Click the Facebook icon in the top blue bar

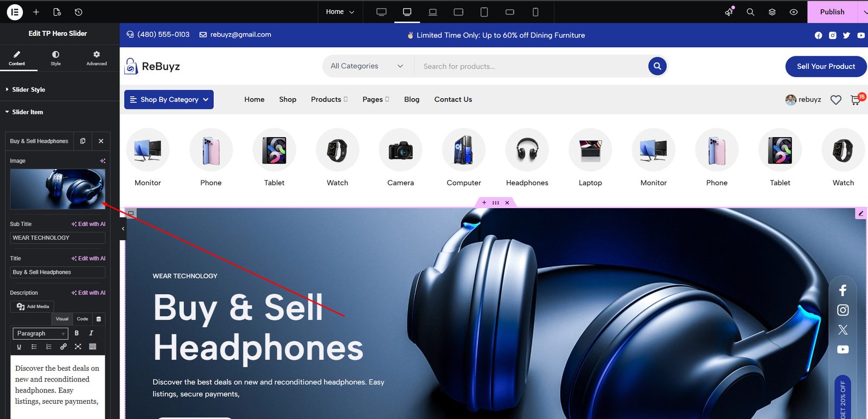click(818, 35)
